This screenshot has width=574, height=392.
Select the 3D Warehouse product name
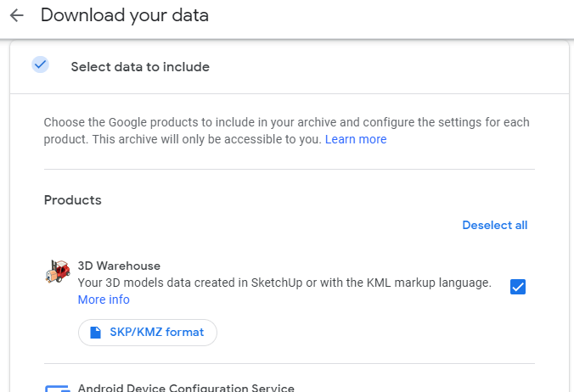pos(119,266)
